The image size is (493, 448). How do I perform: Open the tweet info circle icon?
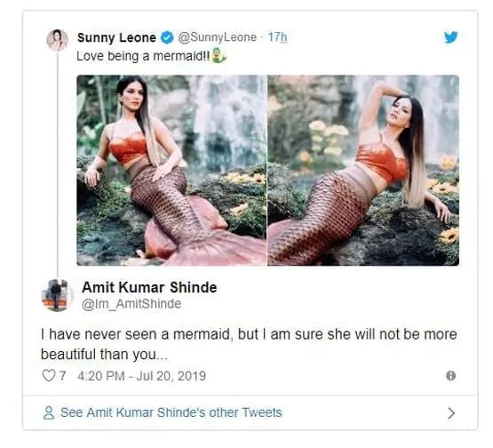tap(451, 376)
